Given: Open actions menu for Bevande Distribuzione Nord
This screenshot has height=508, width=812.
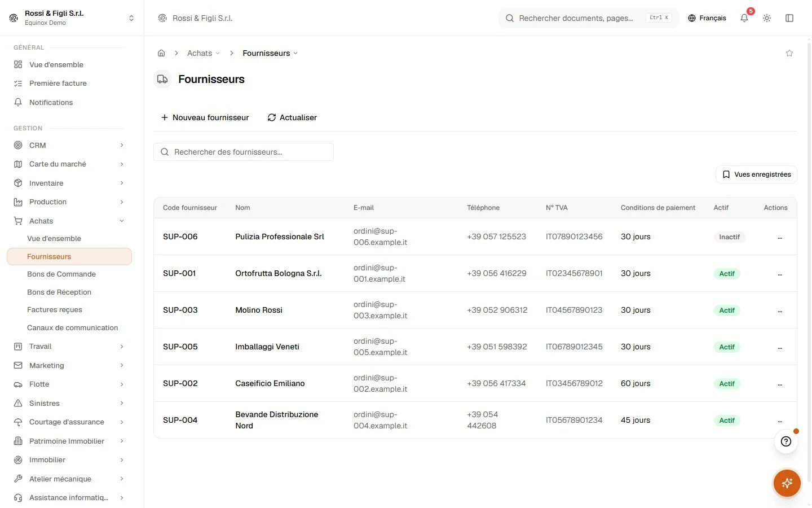Looking at the screenshot, I should point(780,421).
